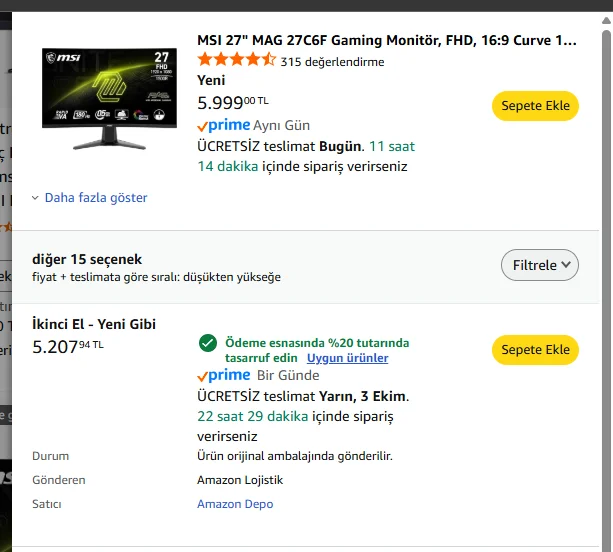This screenshot has height=552, width=613.
Task: Click the Yeni condition label
Action: (211, 80)
